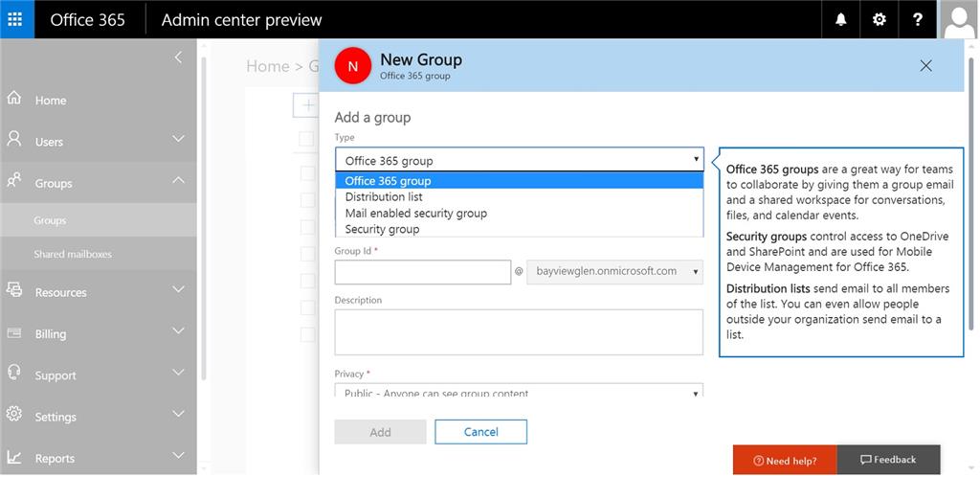980x477 pixels.
Task: Expand the Support menu chevron
Action: tap(179, 373)
